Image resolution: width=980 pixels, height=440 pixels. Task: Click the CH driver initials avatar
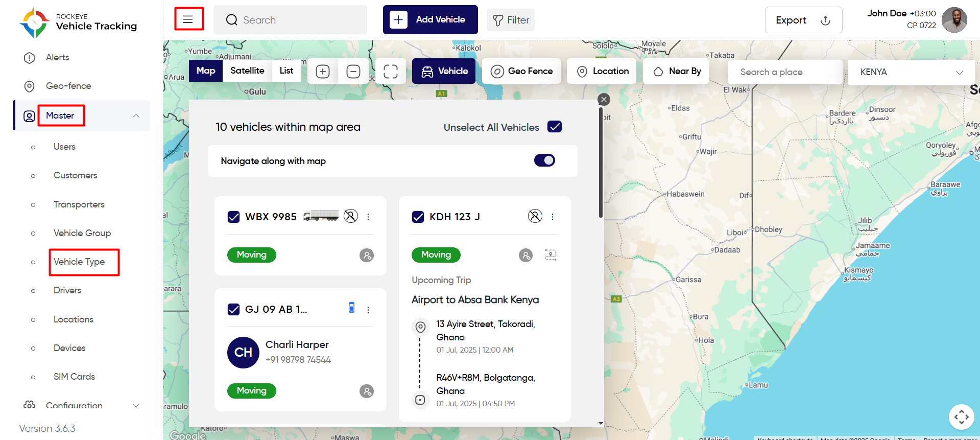[243, 353]
